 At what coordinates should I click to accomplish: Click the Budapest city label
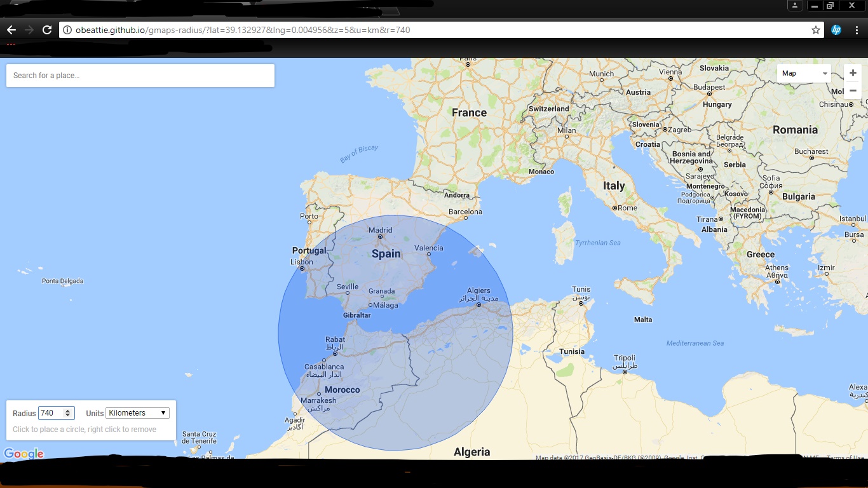pos(709,87)
